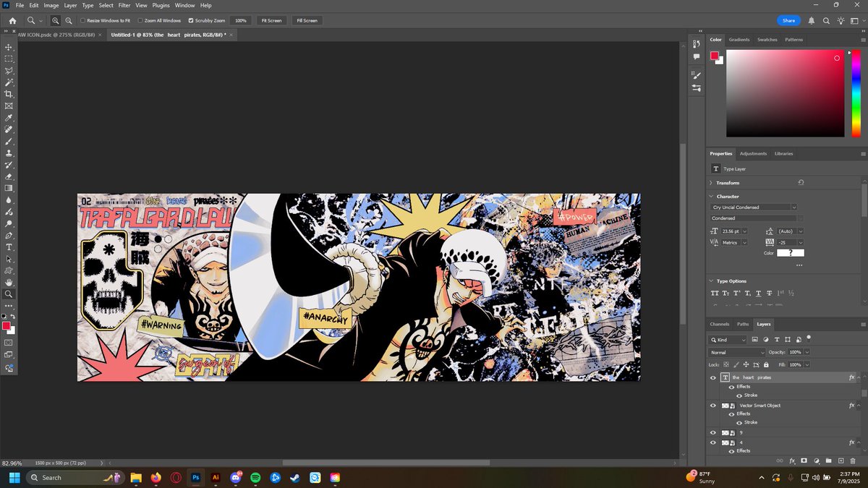Click the Fit Screen button

tap(271, 21)
